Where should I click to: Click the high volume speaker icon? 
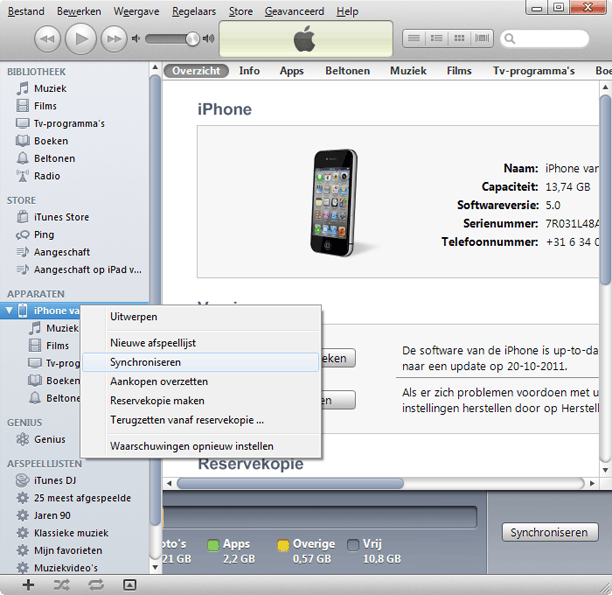[x=208, y=38]
